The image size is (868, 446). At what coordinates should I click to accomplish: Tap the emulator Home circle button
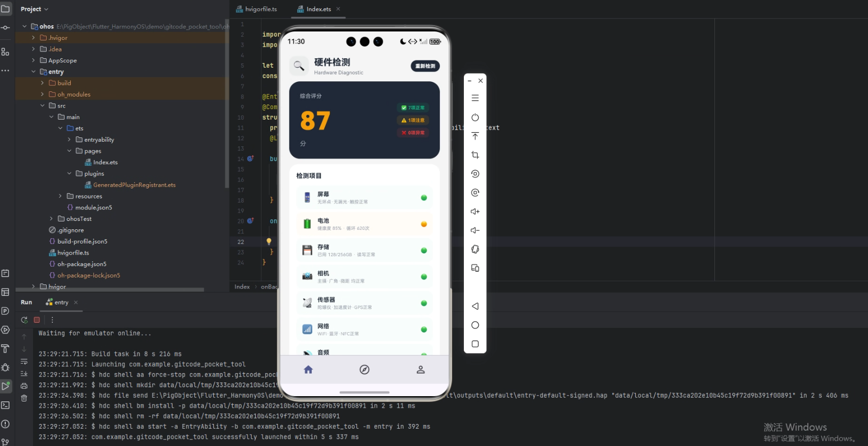tap(475, 325)
